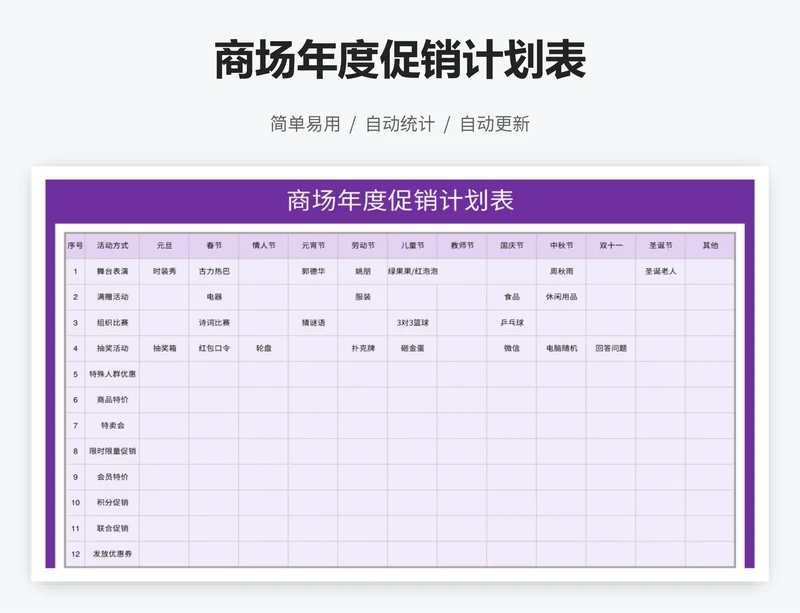Click the '商品特价' activity cell
The width and height of the screenshot is (800, 613).
coord(112,400)
